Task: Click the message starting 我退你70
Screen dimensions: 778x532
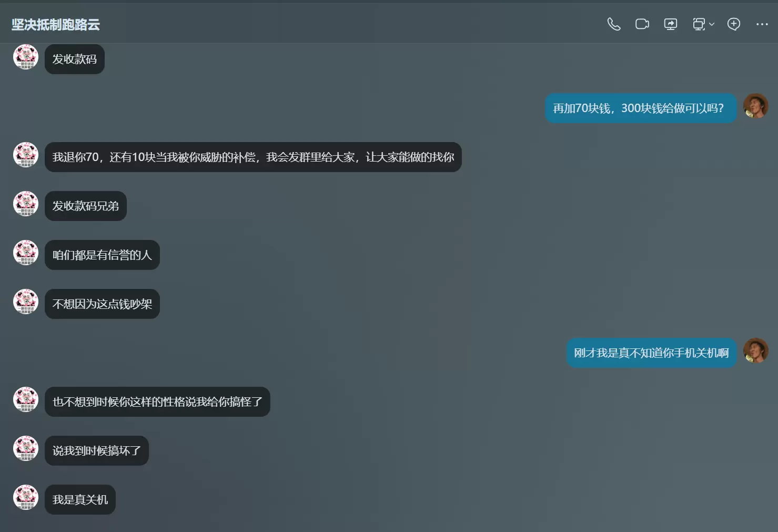Action: pos(253,157)
